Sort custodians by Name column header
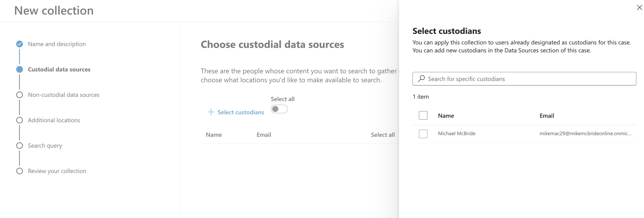 pos(446,116)
